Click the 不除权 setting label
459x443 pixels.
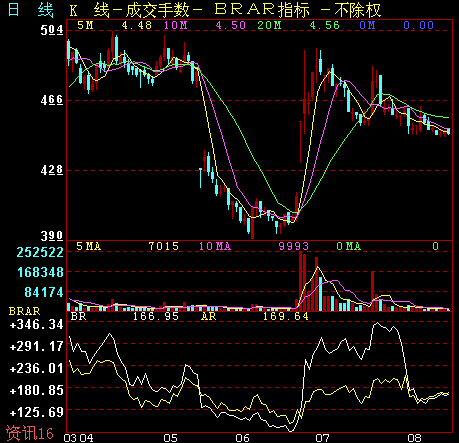point(358,9)
